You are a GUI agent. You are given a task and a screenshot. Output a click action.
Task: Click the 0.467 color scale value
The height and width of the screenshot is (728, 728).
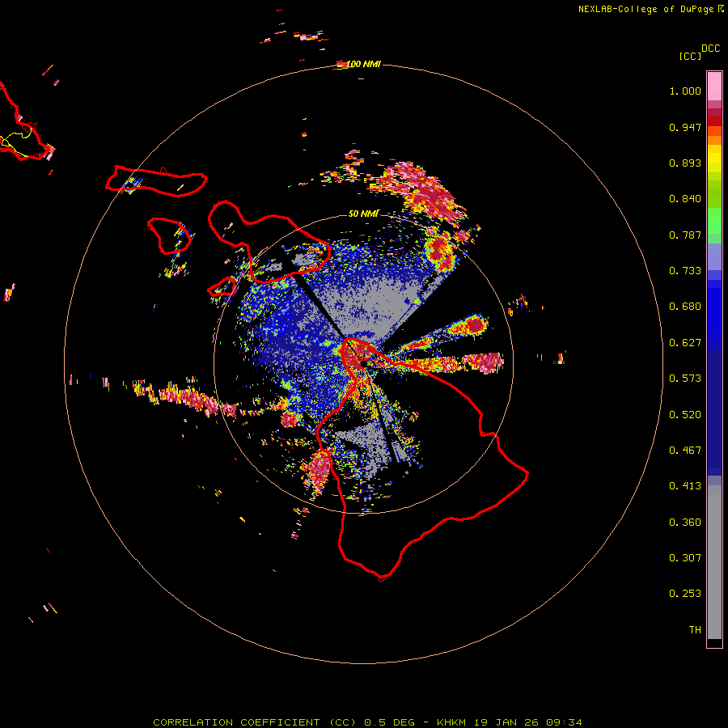[685, 451]
